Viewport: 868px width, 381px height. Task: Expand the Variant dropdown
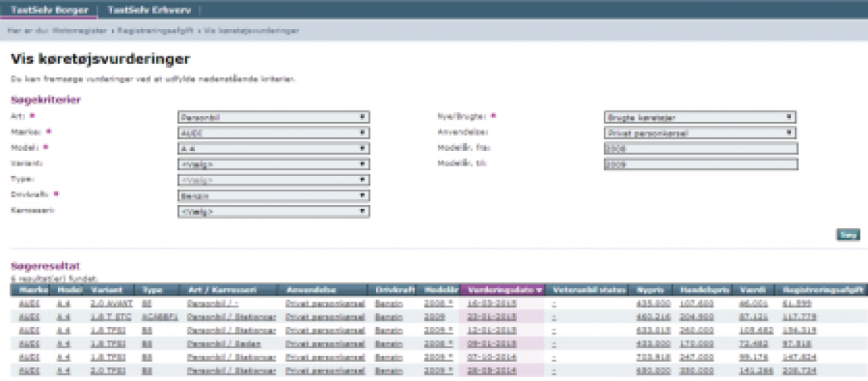(x=273, y=164)
